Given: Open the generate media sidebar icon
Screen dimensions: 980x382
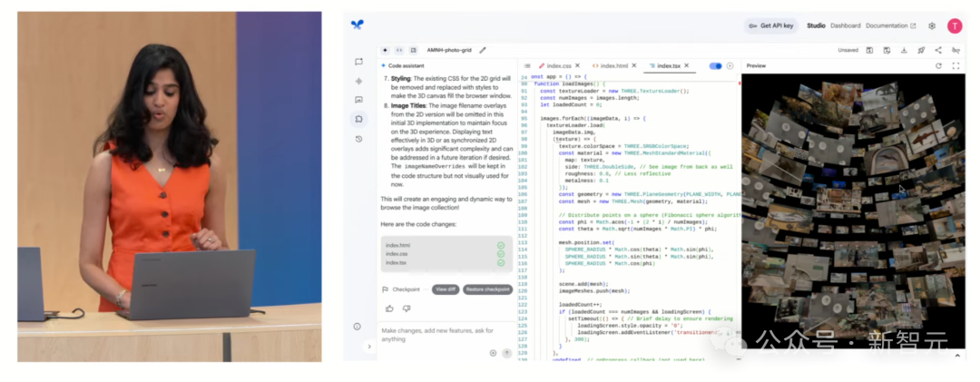Looking at the screenshot, I should tap(358, 100).
